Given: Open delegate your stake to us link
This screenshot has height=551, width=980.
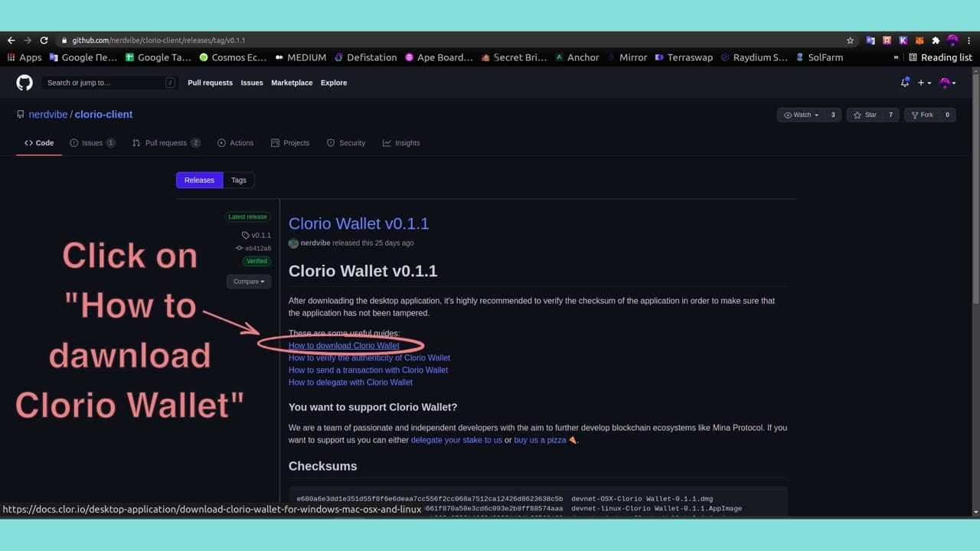Looking at the screenshot, I should (456, 440).
